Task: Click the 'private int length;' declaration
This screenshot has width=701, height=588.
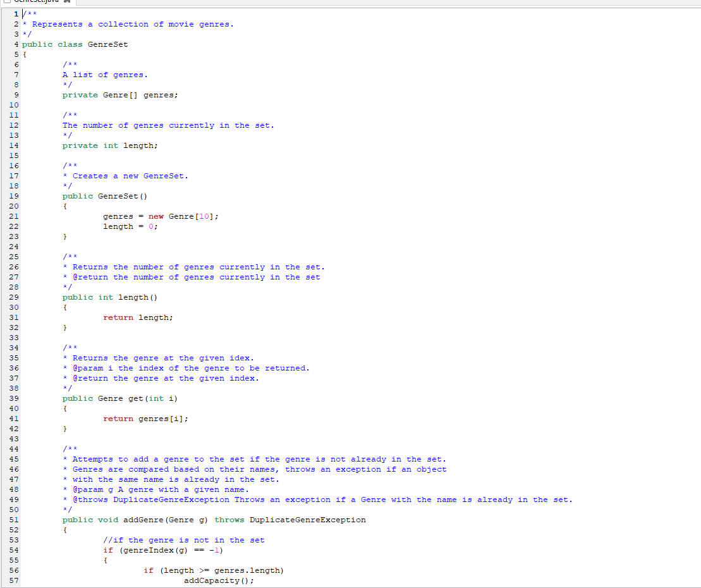Action: click(110, 145)
